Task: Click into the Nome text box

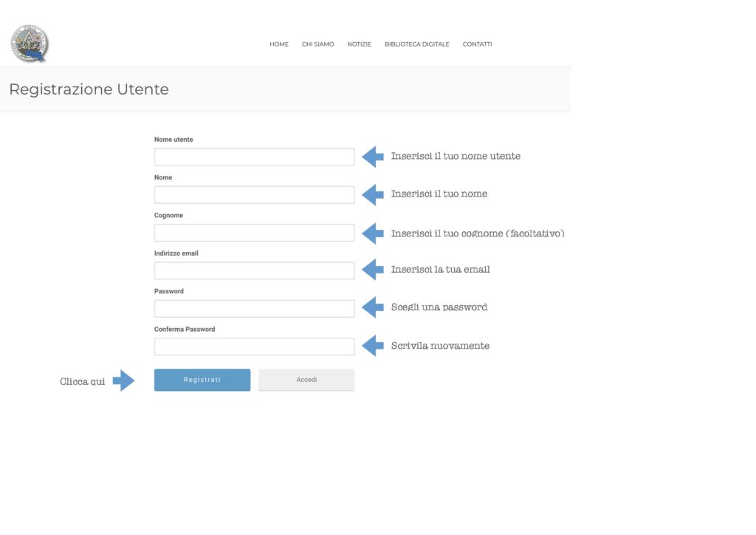Action: coord(254,195)
